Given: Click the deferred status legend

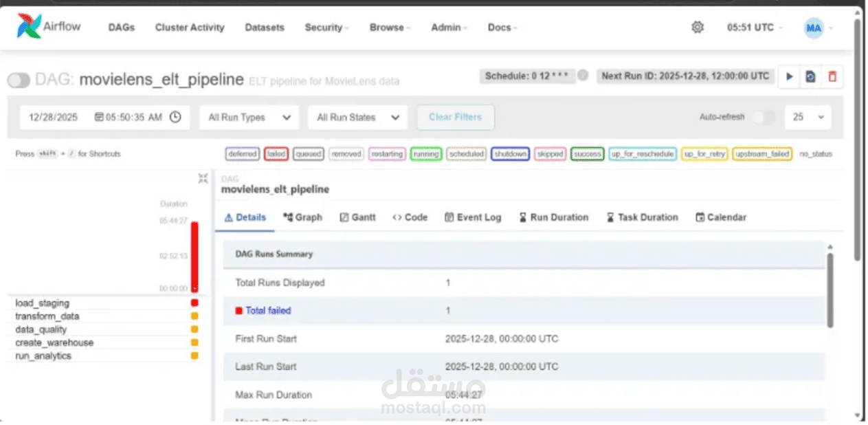Looking at the screenshot, I should point(243,154).
